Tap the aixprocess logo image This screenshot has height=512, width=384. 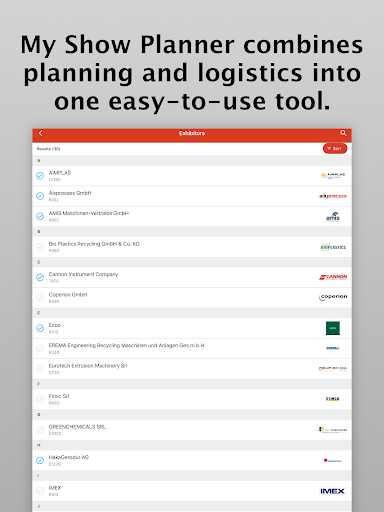333,196
